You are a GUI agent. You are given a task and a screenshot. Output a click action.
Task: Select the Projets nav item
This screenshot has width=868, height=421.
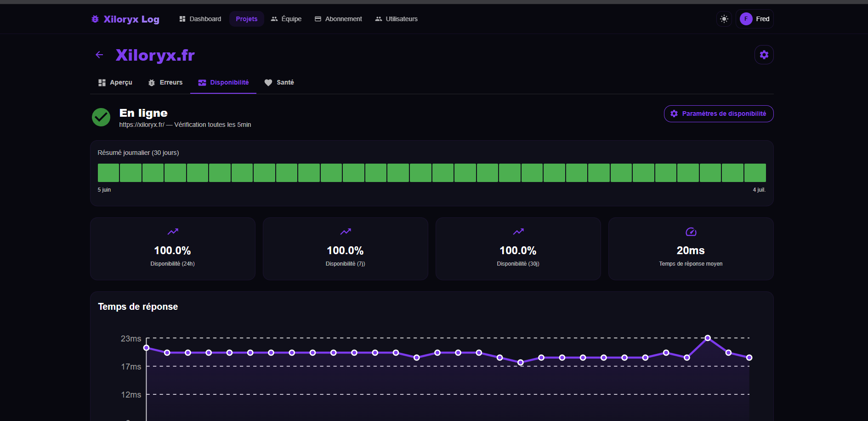pos(247,19)
